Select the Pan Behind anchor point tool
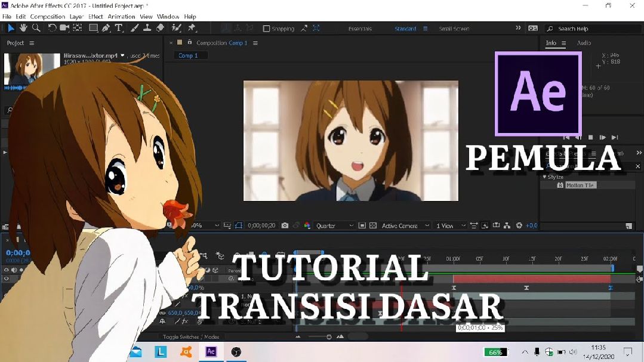The width and height of the screenshot is (644, 362). [x=77, y=28]
